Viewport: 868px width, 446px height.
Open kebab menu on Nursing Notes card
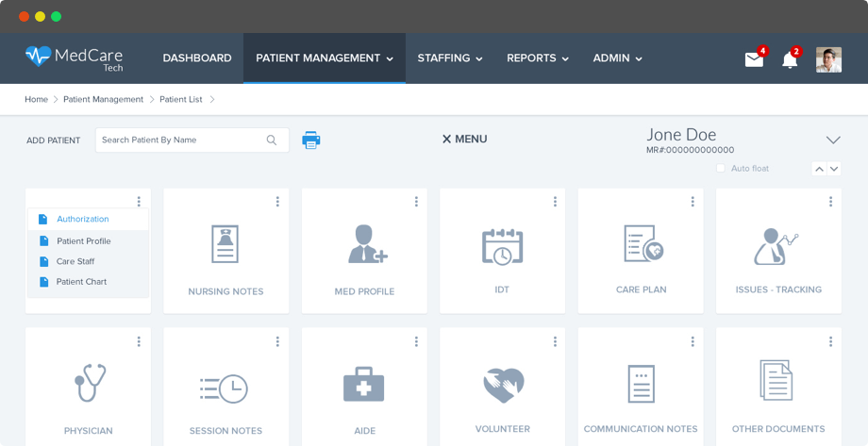[x=277, y=202]
